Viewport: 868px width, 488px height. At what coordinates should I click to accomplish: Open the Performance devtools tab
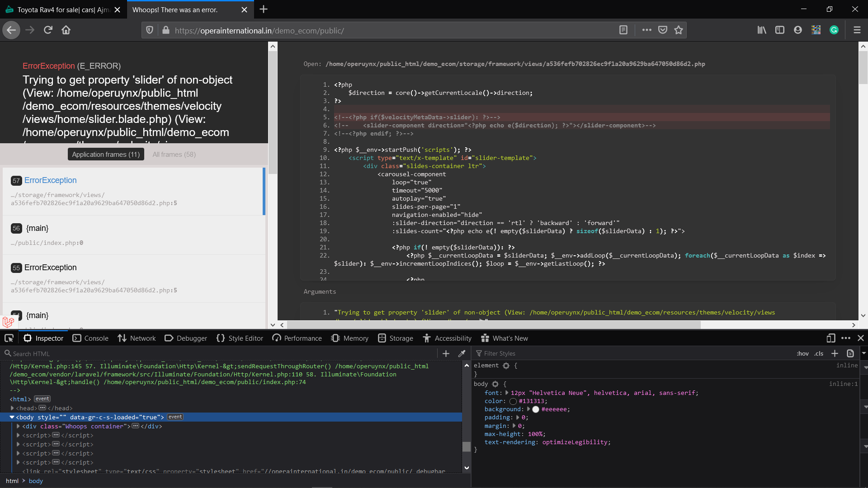pos(297,338)
